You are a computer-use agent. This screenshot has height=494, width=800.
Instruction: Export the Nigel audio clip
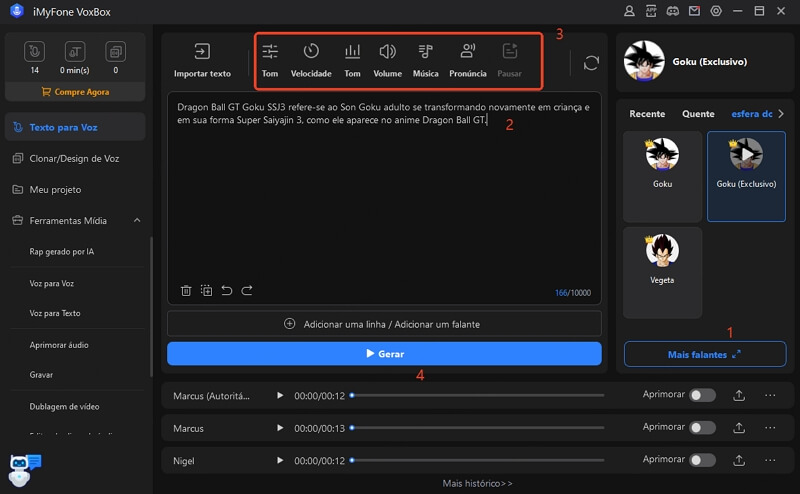pyautogui.click(x=739, y=461)
